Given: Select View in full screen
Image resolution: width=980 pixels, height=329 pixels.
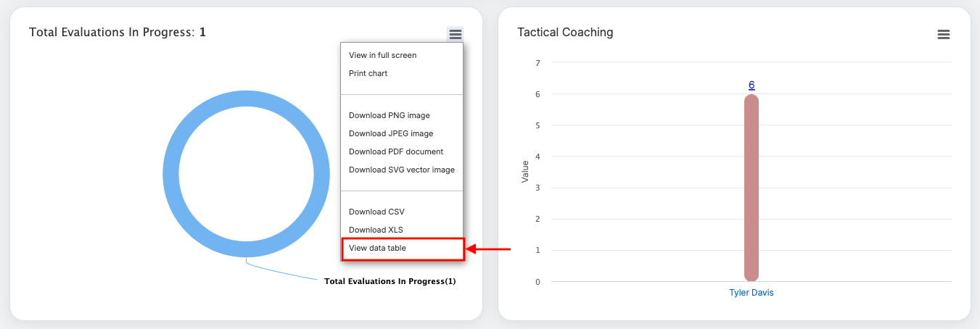Looking at the screenshot, I should pyautogui.click(x=382, y=55).
